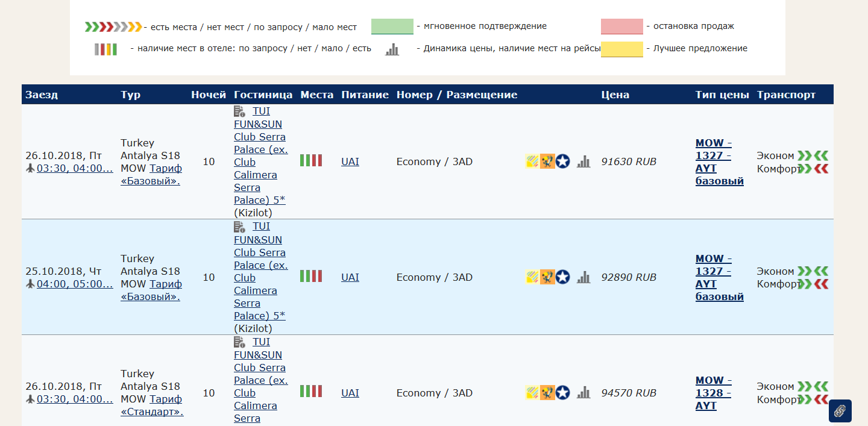Viewport: 868px width, 426px height.
Task: Click hotel info icon in 91630 RUB row
Action: (x=239, y=111)
